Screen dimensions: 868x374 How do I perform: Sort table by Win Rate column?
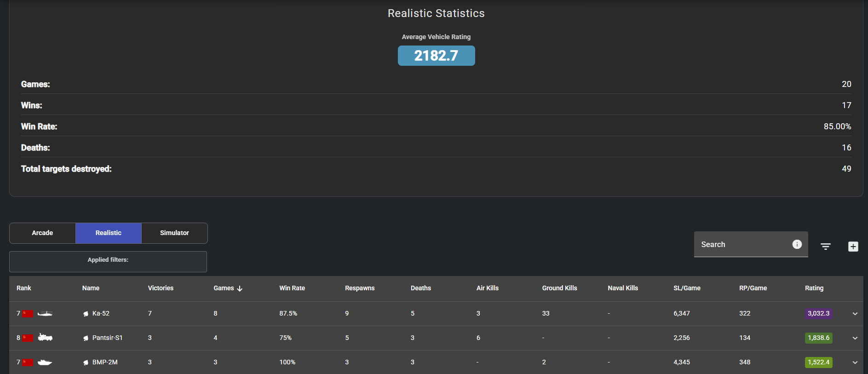coord(292,288)
